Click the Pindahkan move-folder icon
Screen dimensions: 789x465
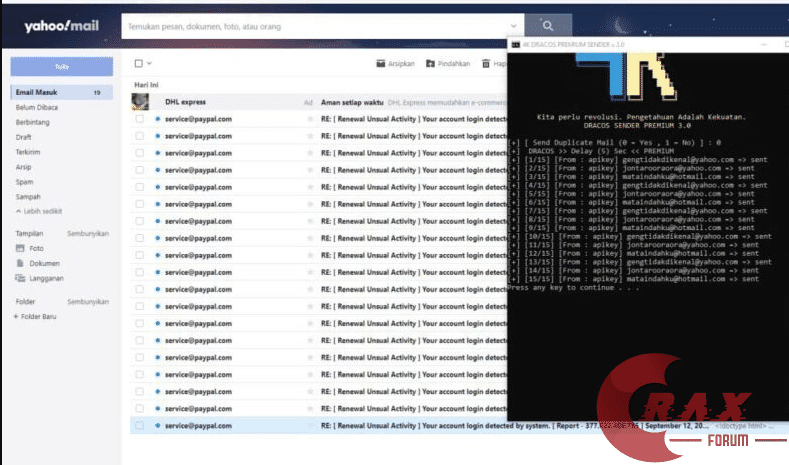coord(430,63)
